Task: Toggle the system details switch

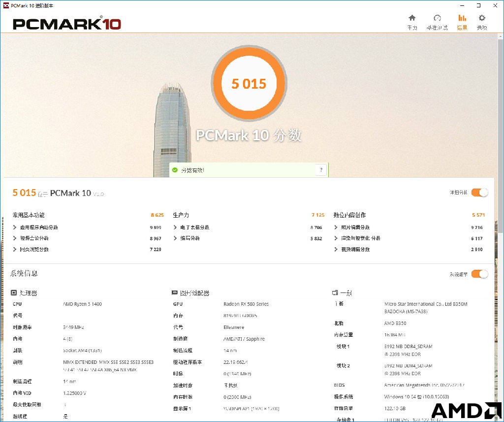Action: tap(479, 274)
